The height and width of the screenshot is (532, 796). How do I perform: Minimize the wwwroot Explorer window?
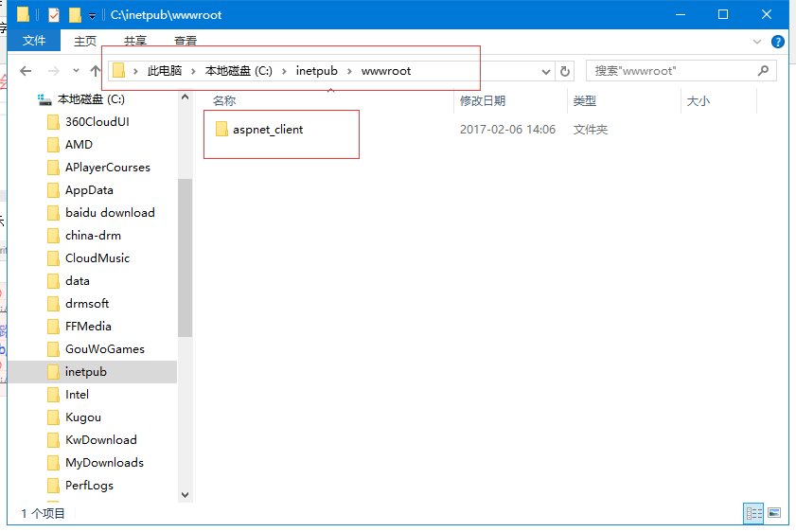[681, 15]
